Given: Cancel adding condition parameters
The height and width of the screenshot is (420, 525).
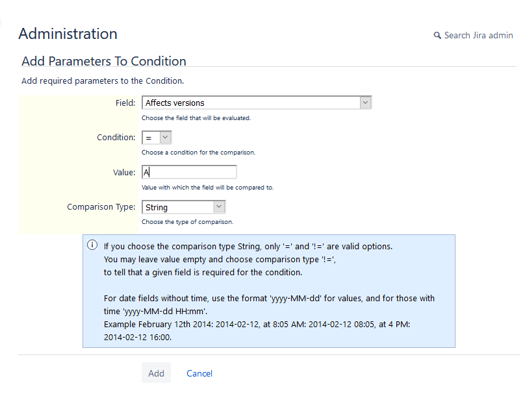Looking at the screenshot, I should coord(199,373).
